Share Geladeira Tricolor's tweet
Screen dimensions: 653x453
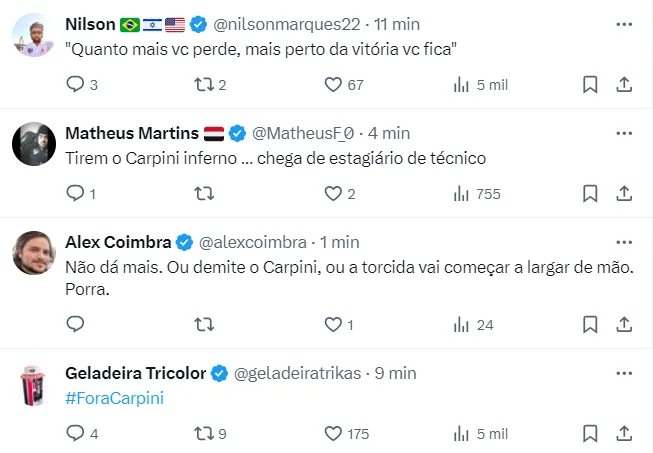coord(624,433)
